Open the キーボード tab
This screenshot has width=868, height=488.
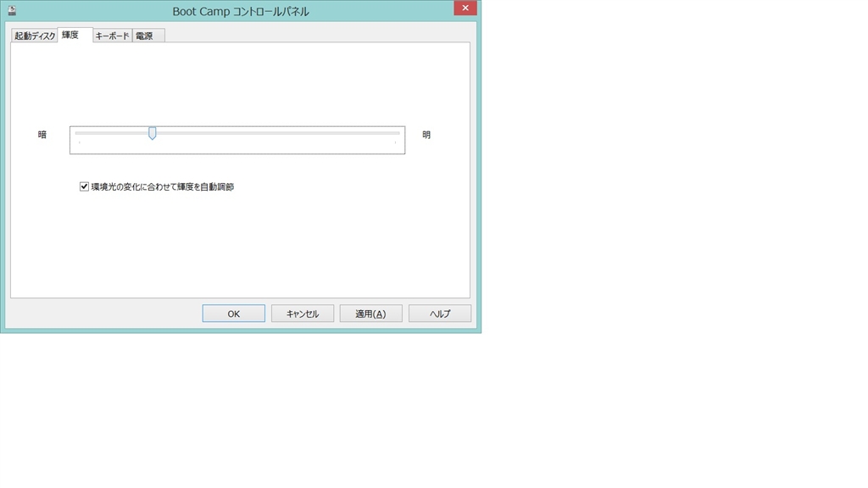point(113,36)
